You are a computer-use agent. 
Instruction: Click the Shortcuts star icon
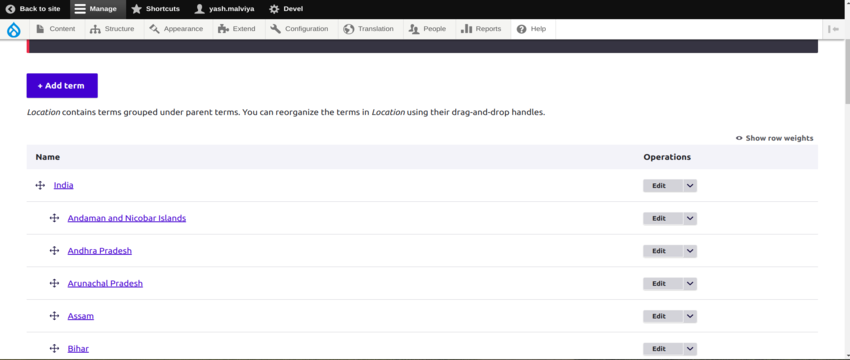coord(137,9)
